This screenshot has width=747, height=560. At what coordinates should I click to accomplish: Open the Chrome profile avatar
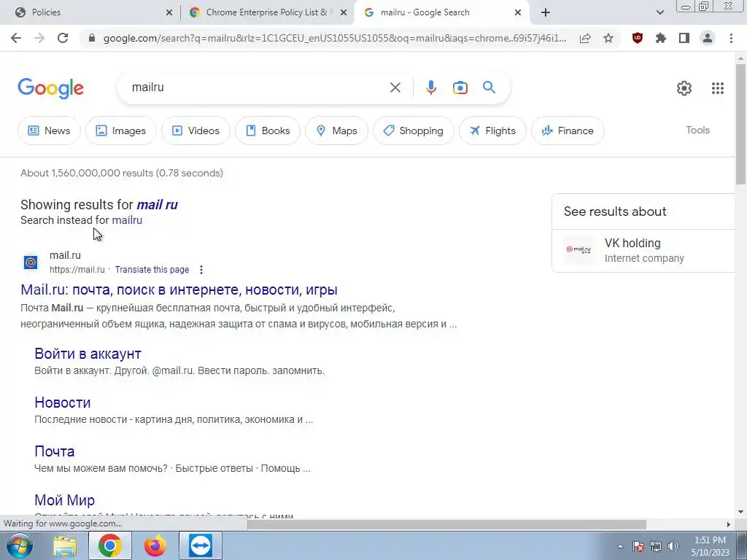[x=708, y=38]
